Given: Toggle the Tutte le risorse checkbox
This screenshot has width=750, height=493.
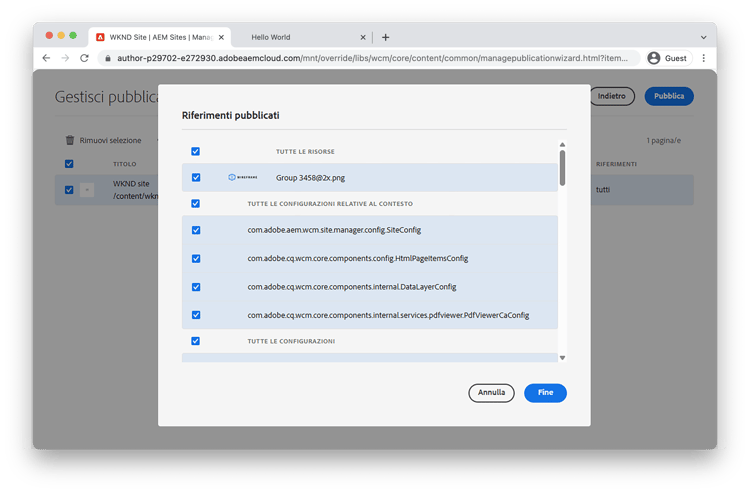Looking at the screenshot, I should [x=196, y=152].
